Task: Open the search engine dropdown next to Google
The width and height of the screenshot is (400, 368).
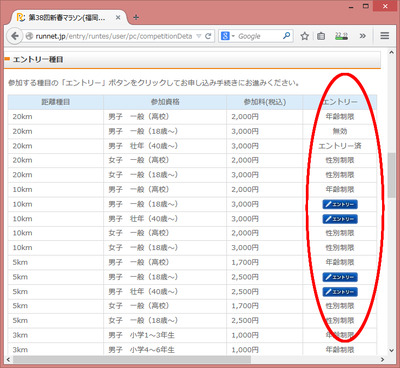Action: (233, 36)
